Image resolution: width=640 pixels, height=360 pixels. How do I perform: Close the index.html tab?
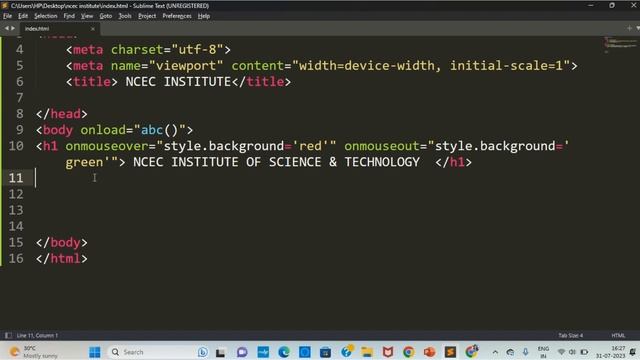(x=93, y=29)
